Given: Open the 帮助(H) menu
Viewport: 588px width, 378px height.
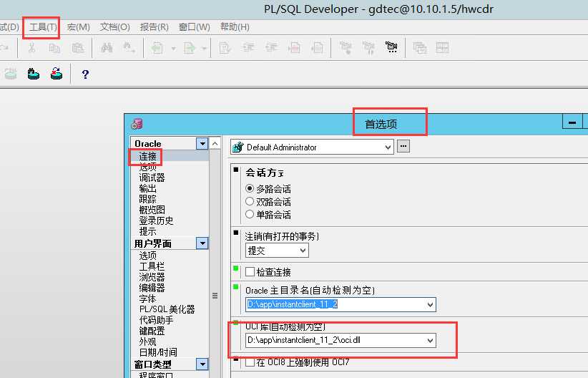Looking at the screenshot, I should click(x=235, y=27).
